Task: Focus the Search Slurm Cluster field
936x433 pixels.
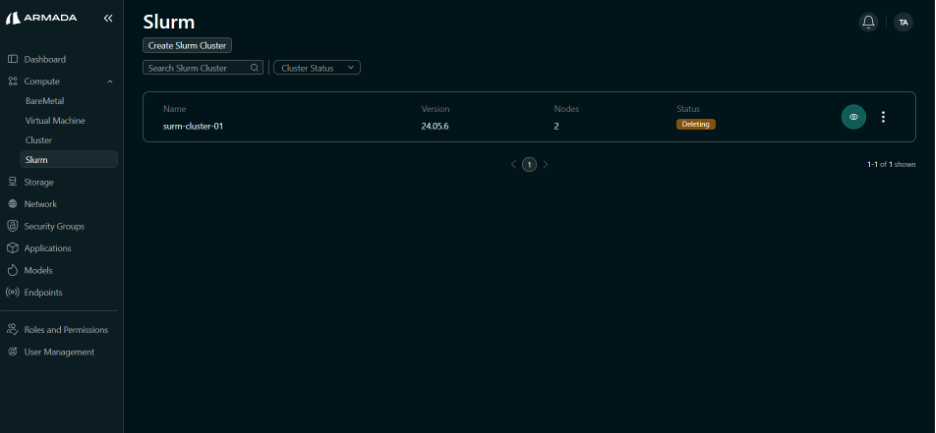Action: pyautogui.click(x=196, y=68)
